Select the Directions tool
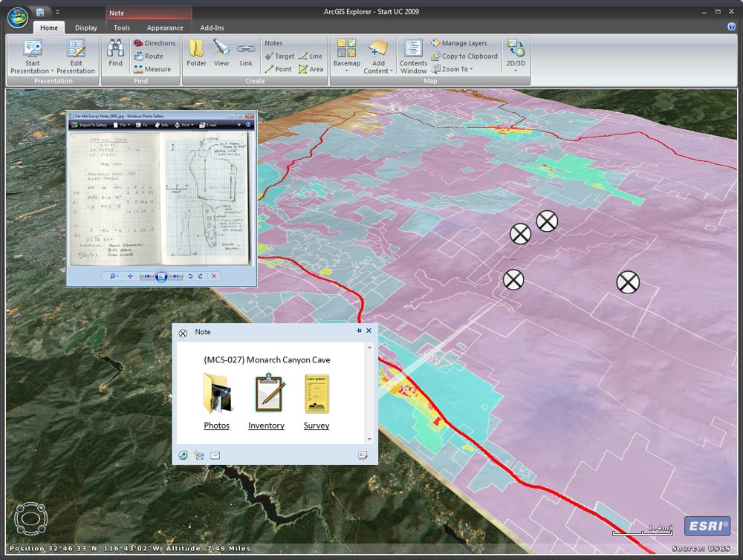The image size is (743, 560). point(155,43)
